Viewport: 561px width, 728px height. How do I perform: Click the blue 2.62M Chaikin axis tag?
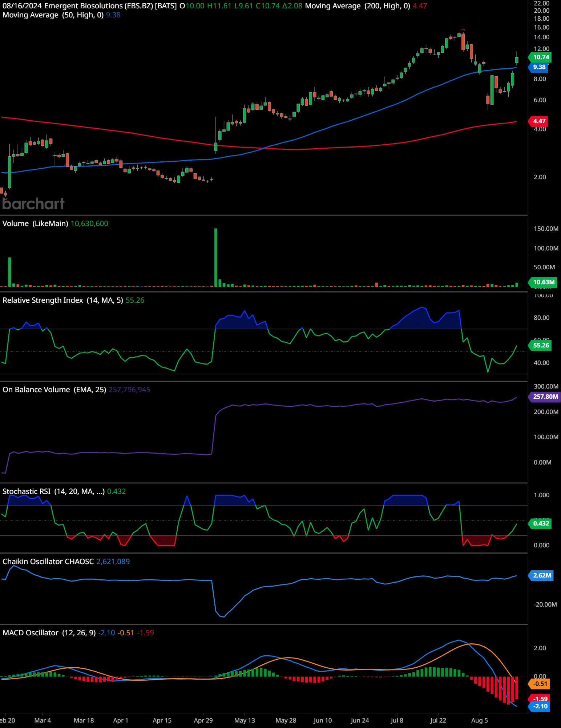(541, 575)
